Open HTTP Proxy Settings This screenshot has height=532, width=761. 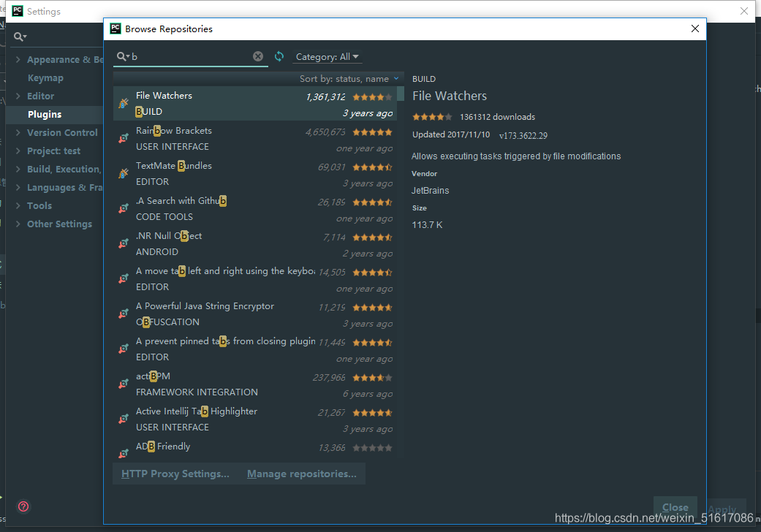[175, 474]
